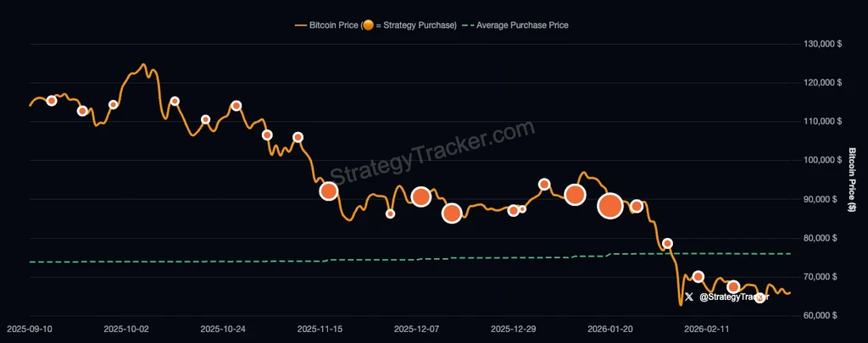Click the 2025-10-02 date axis label
This screenshot has width=868, height=343.
point(126,329)
